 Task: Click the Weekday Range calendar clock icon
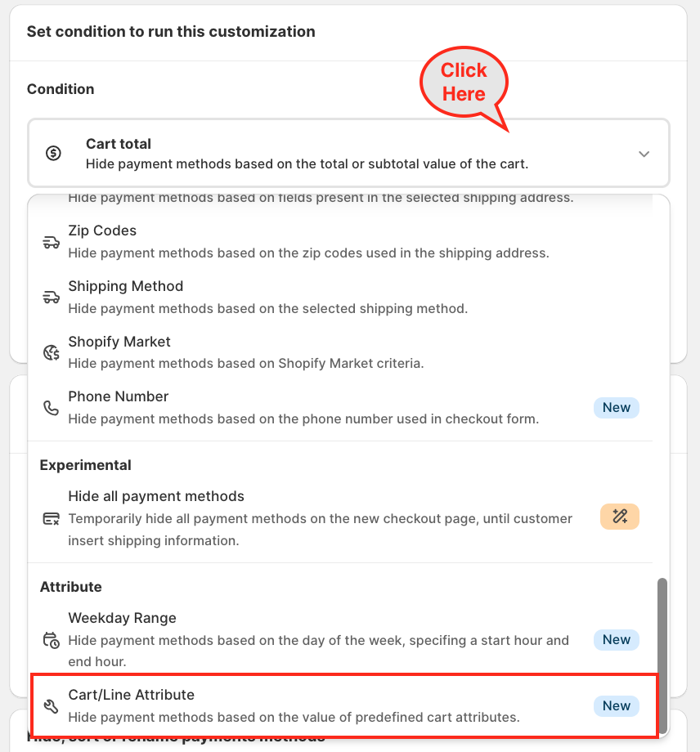[x=51, y=640]
